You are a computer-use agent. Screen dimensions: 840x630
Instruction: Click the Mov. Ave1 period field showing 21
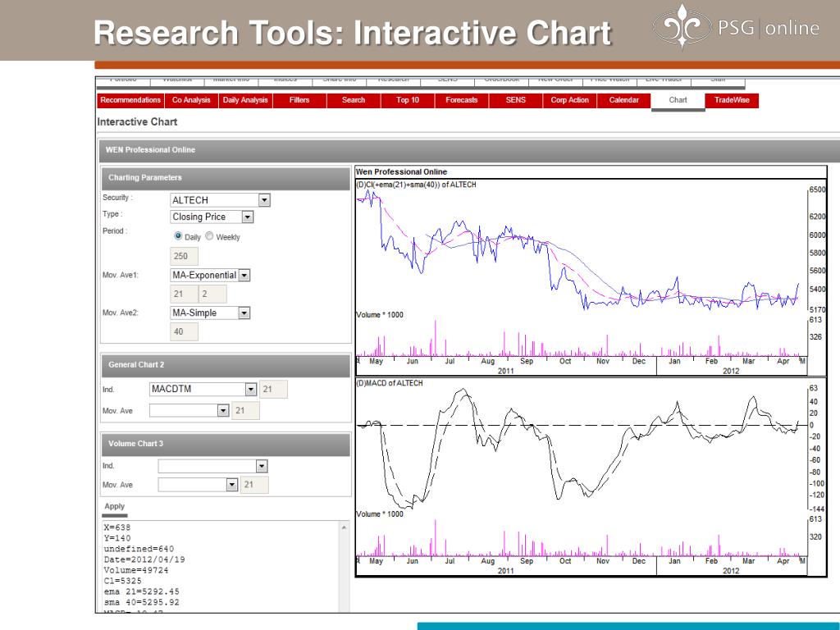click(184, 294)
